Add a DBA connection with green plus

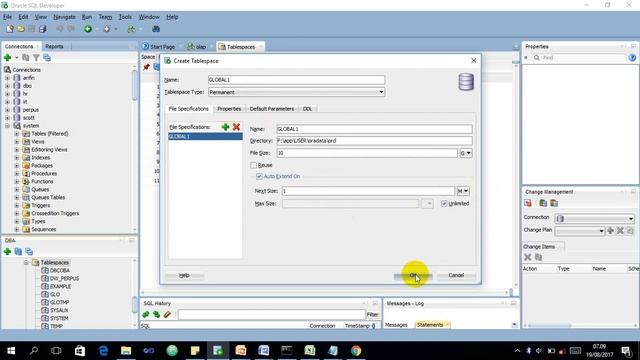[7, 251]
